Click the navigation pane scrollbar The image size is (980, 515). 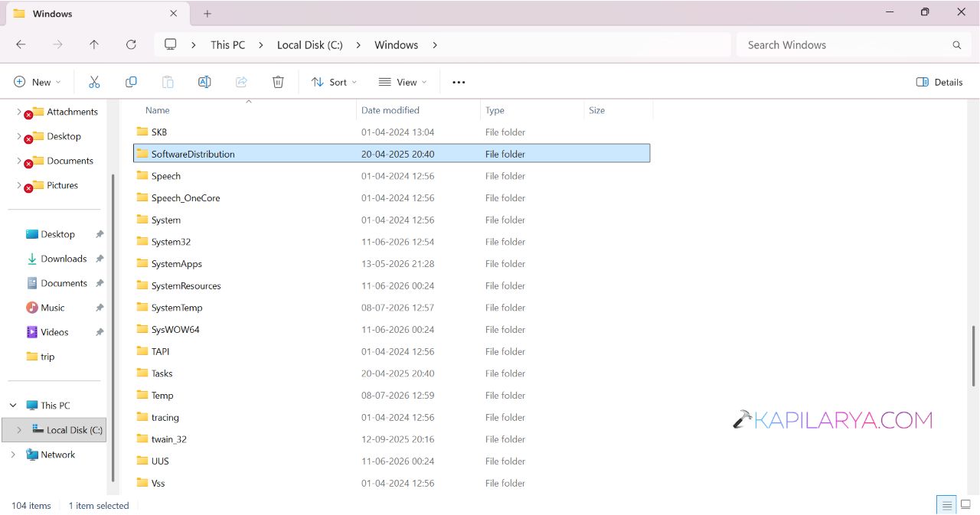(x=113, y=327)
